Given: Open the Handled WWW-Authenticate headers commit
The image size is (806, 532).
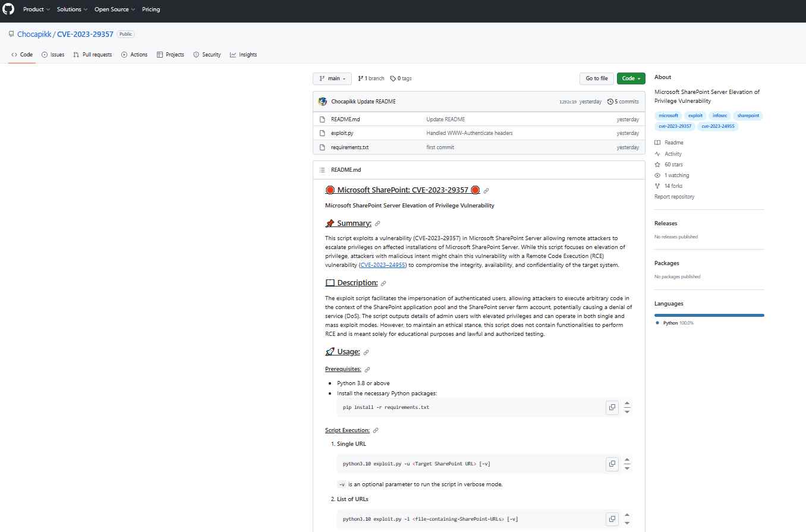Looking at the screenshot, I should click(469, 133).
